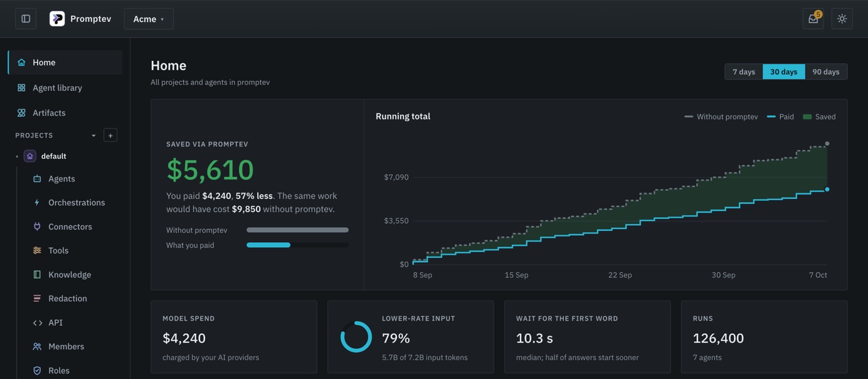This screenshot has width=868, height=379.
Task: Click the Promptev logo icon
Action: click(57, 19)
